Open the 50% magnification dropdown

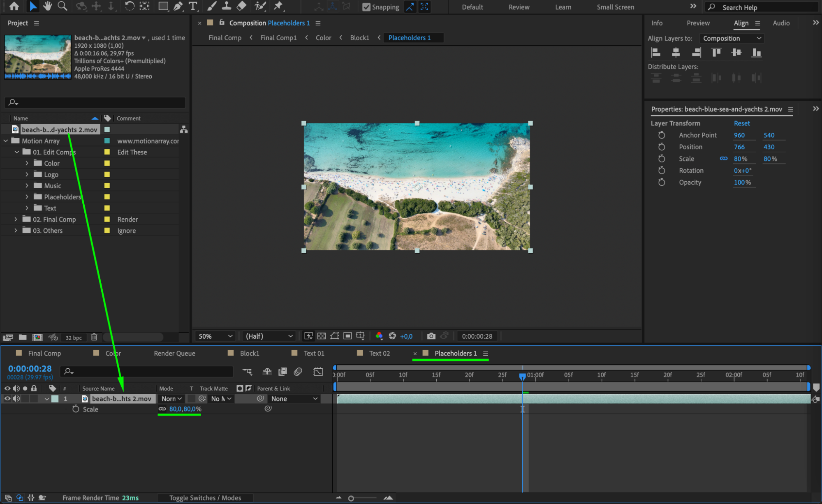[x=215, y=336]
